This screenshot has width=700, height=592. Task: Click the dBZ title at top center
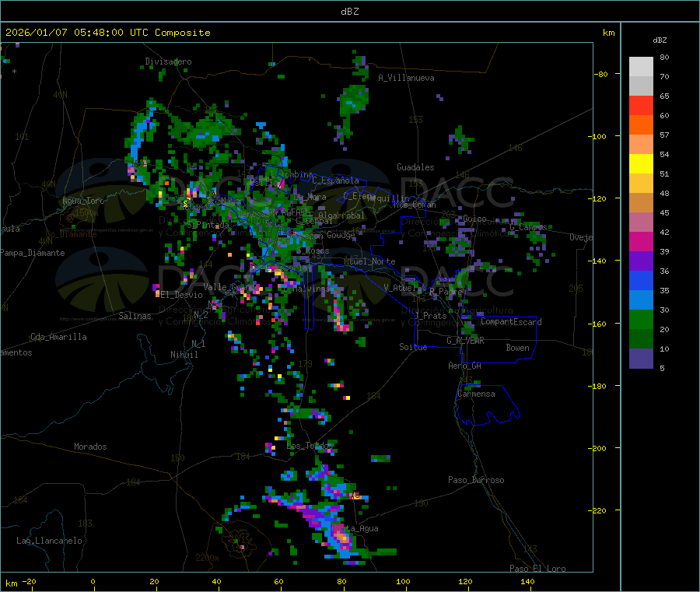[x=349, y=12]
